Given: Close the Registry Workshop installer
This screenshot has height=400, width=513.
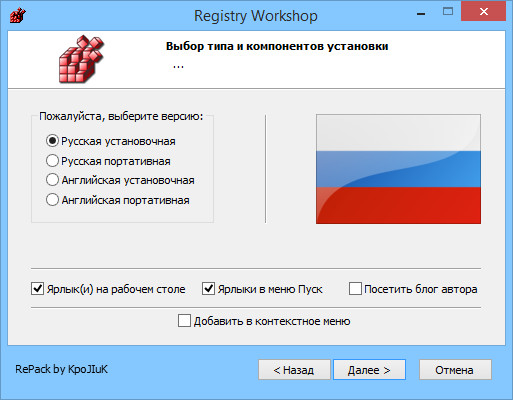Looking at the screenshot, I should [483, 12].
